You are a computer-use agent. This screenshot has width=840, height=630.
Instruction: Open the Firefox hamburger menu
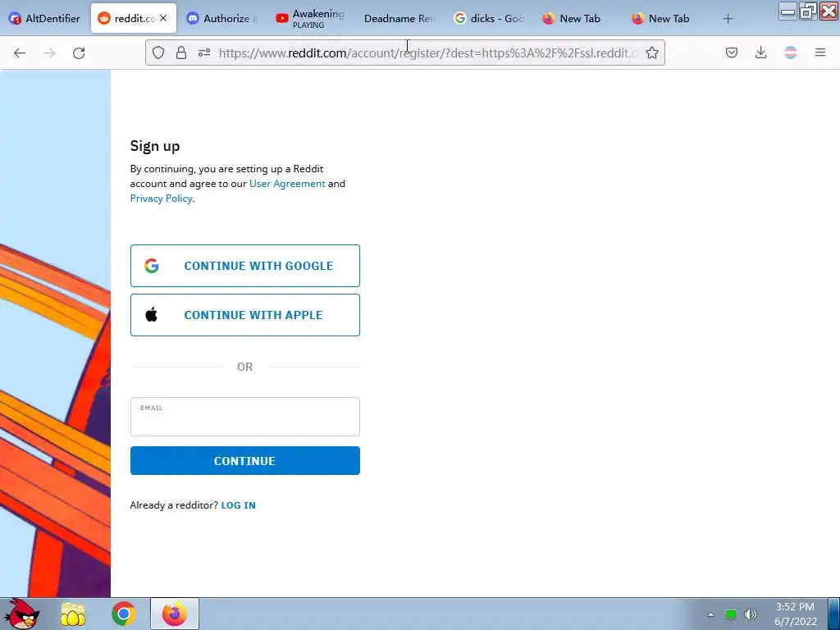[x=820, y=52]
